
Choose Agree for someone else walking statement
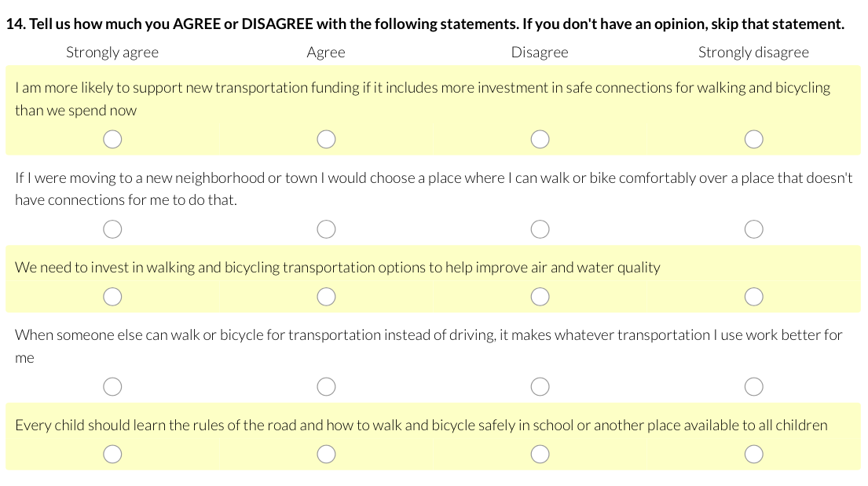click(x=327, y=386)
